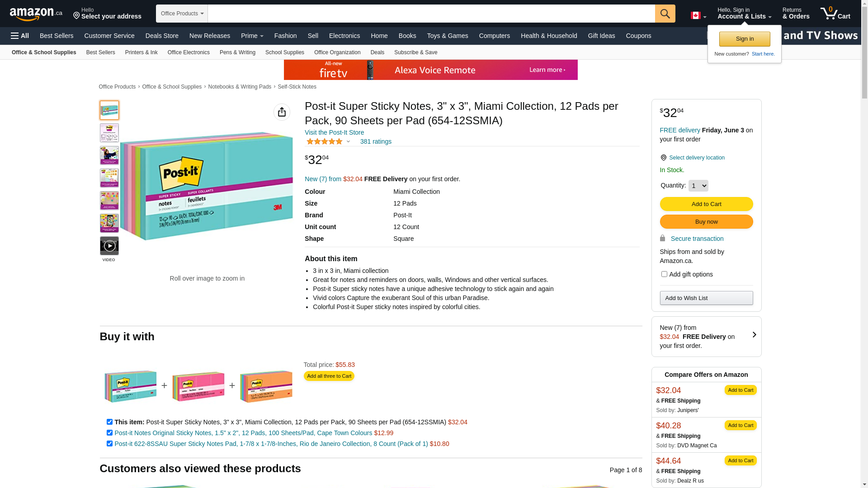
Task: Uncheck the Cape Town Colours item checkbox
Action: (x=109, y=433)
